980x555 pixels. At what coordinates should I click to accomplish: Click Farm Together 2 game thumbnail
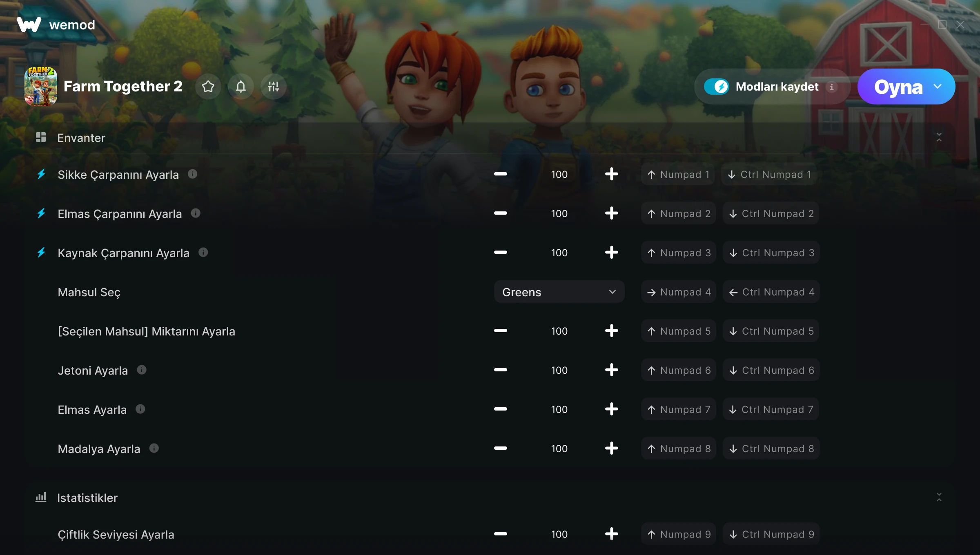click(x=41, y=87)
